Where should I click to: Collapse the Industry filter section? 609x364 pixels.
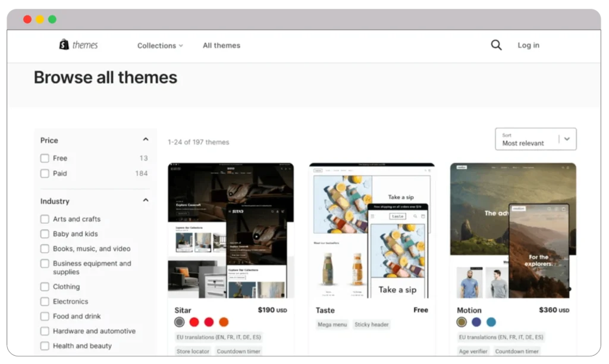pos(145,199)
